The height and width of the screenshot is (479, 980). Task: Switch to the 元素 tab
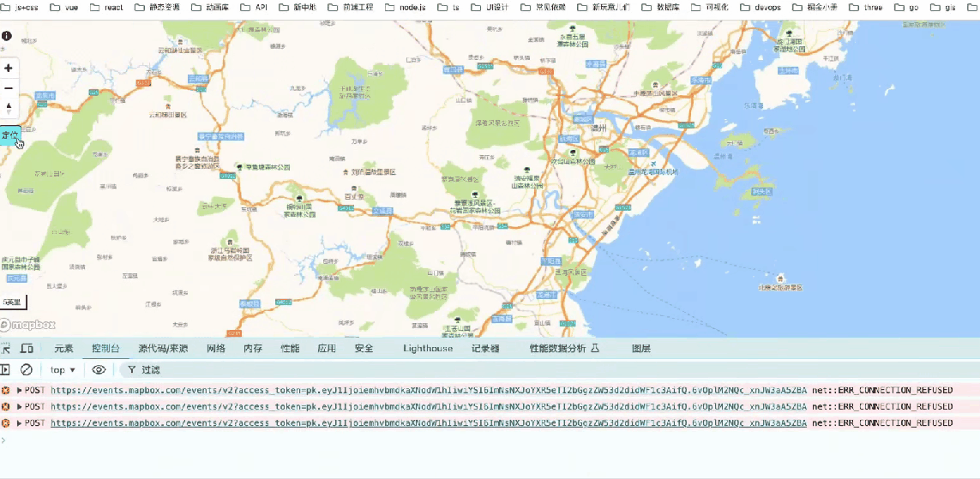[63, 349]
